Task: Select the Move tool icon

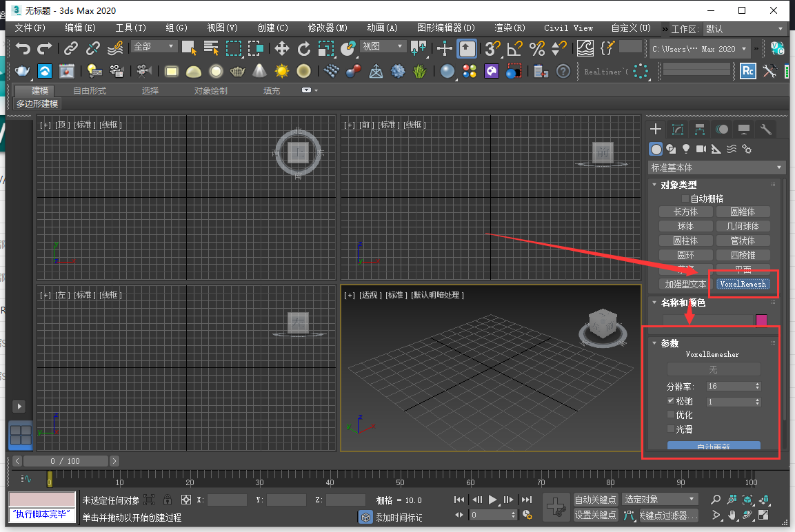Action: 282,49
